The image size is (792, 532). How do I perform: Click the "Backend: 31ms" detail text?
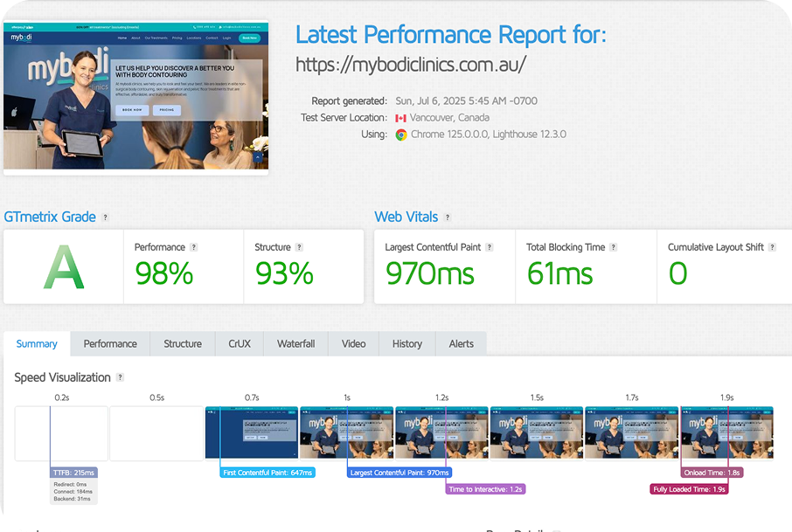[x=73, y=499]
